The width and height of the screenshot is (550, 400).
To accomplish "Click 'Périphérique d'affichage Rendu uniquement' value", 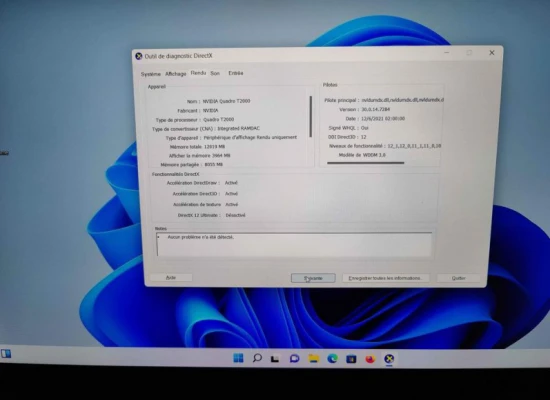I will pos(250,137).
